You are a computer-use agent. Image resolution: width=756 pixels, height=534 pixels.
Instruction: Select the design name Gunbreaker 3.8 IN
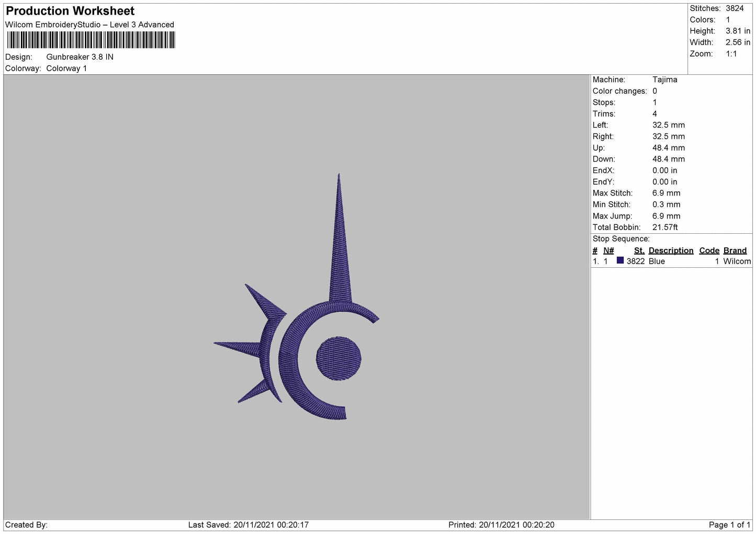(80, 57)
